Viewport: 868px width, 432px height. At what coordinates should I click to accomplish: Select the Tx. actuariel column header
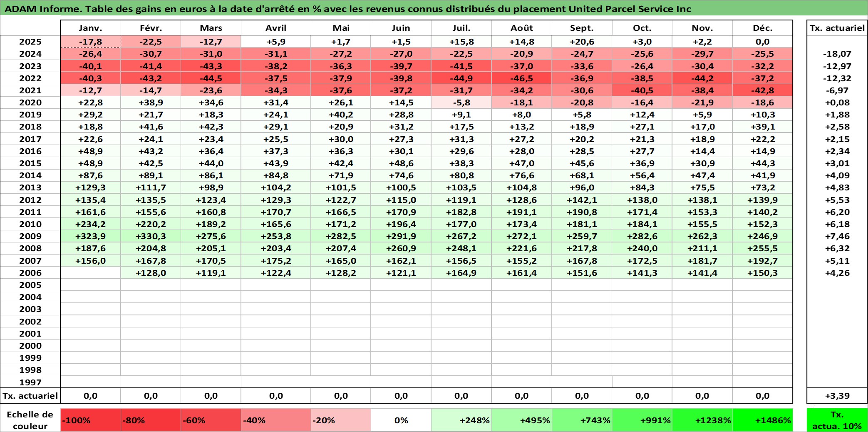pyautogui.click(x=837, y=28)
